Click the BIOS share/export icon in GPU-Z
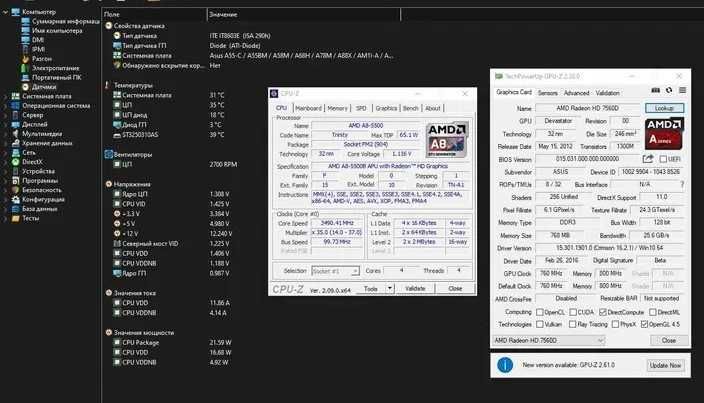 [x=647, y=159]
